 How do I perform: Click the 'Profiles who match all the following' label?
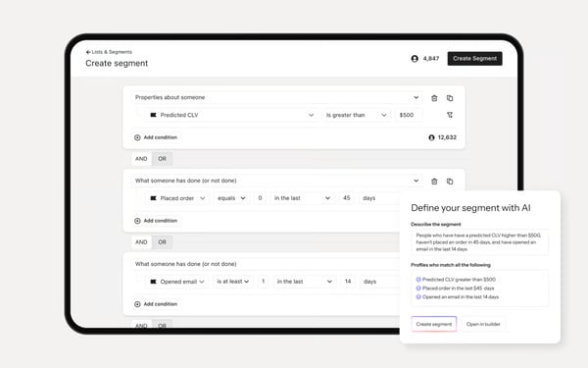click(451, 265)
